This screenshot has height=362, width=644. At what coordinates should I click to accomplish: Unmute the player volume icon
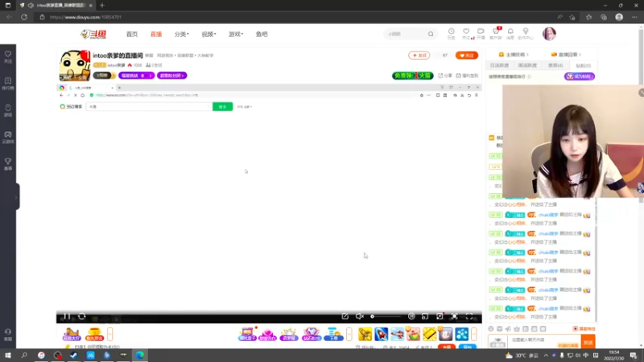click(359, 316)
